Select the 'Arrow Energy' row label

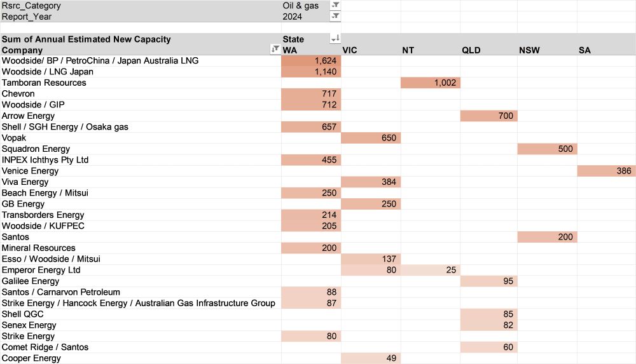tap(141, 116)
